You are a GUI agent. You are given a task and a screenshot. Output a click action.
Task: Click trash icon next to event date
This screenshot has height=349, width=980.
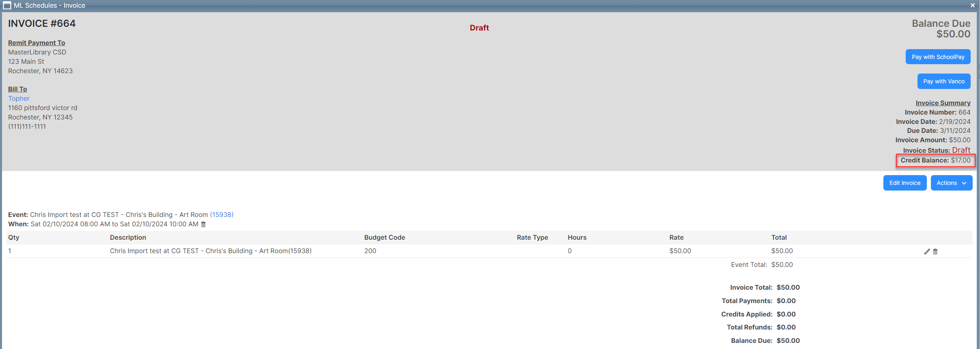203,224
